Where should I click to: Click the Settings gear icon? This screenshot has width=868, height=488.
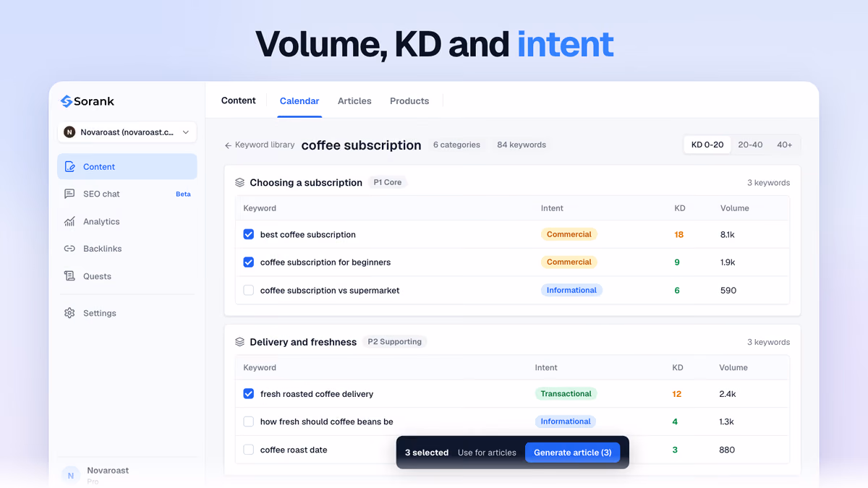[69, 313]
